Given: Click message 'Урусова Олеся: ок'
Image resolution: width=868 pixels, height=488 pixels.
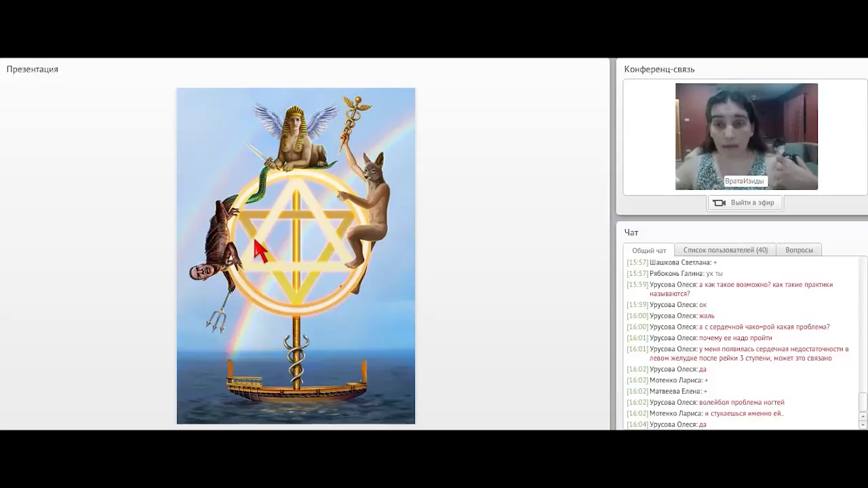Looking at the screenshot, I should point(667,305).
